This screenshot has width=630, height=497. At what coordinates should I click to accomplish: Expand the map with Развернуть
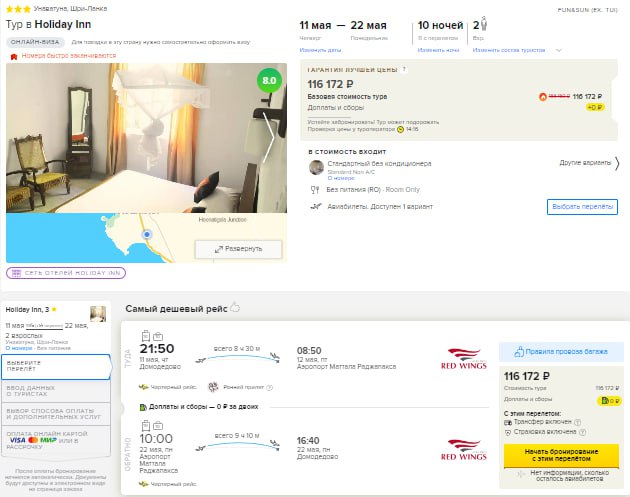pos(239,249)
